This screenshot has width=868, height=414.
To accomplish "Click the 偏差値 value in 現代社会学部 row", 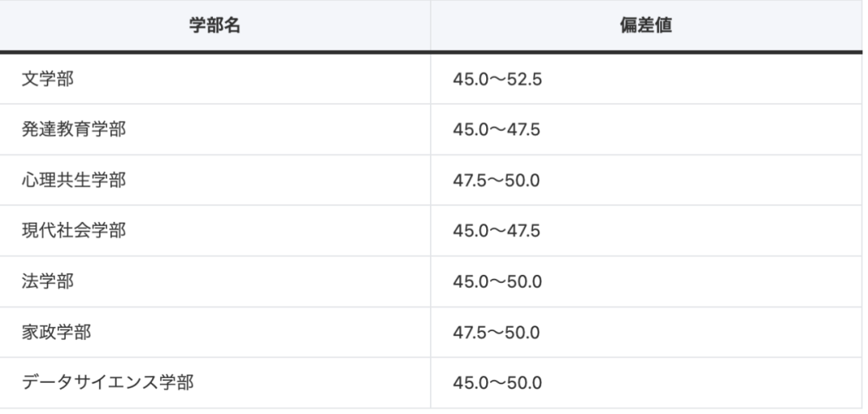I will (x=497, y=231).
